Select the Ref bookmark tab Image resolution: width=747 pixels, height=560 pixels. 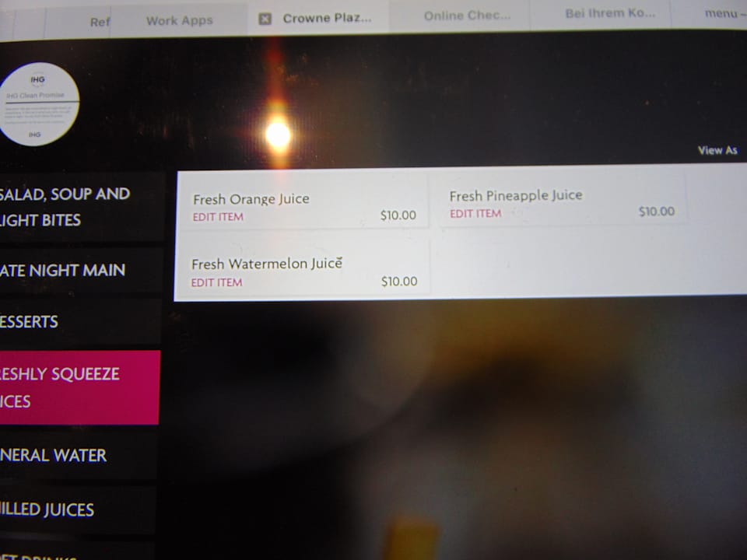[100, 22]
